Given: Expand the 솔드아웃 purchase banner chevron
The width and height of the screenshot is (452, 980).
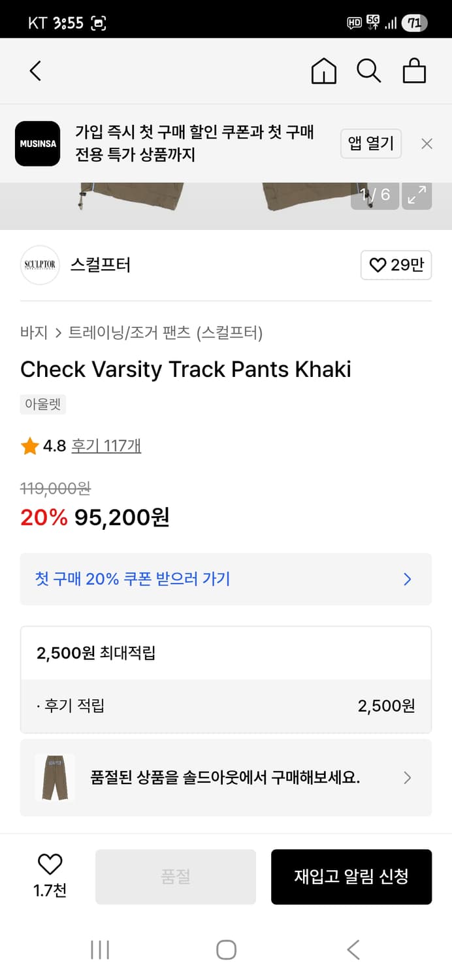Looking at the screenshot, I should [407, 777].
